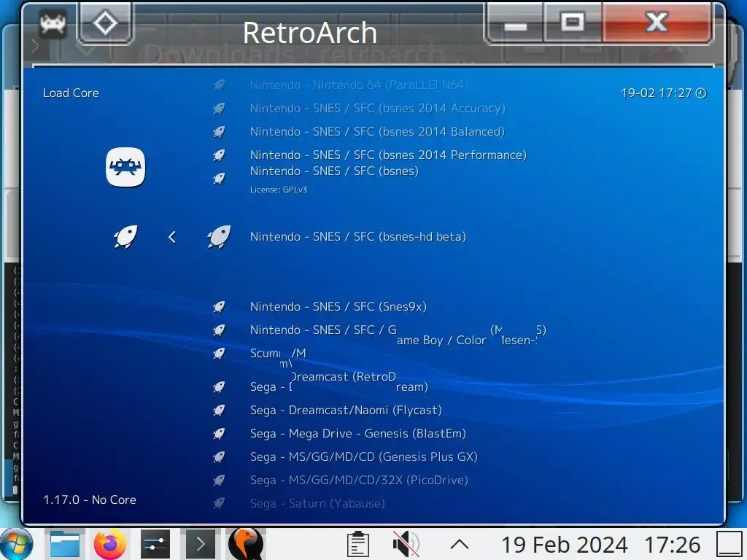Screen dimensions: 747x560
Task: Select SNES / SFC (bsnes 2014 Performance)
Action: (x=388, y=155)
